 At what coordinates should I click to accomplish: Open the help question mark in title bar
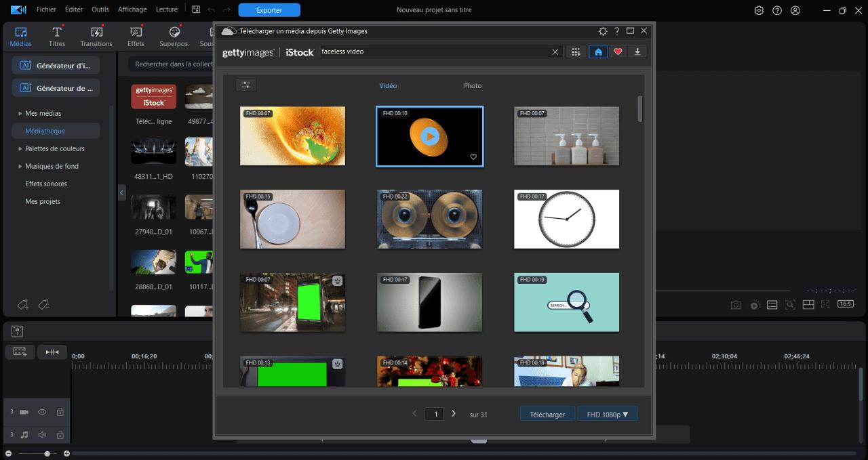click(777, 10)
